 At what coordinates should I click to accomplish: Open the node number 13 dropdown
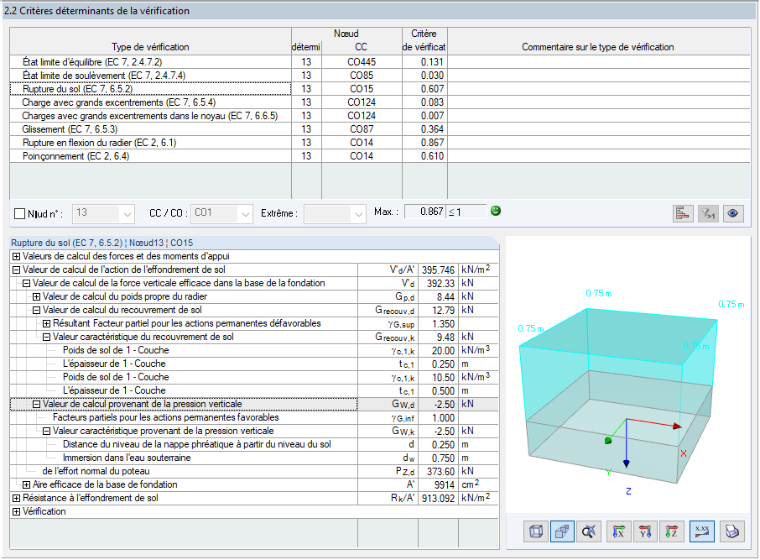click(x=103, y=213)
